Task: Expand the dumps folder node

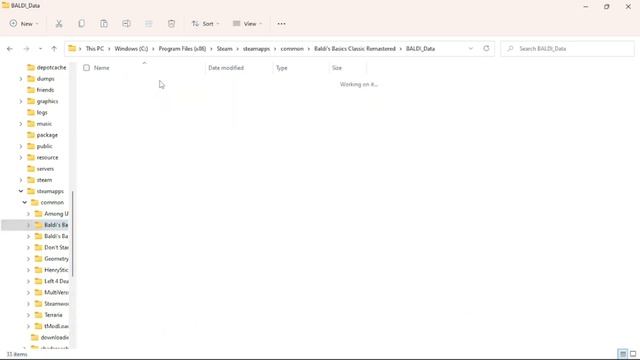Action: click(x=21, y=79)
